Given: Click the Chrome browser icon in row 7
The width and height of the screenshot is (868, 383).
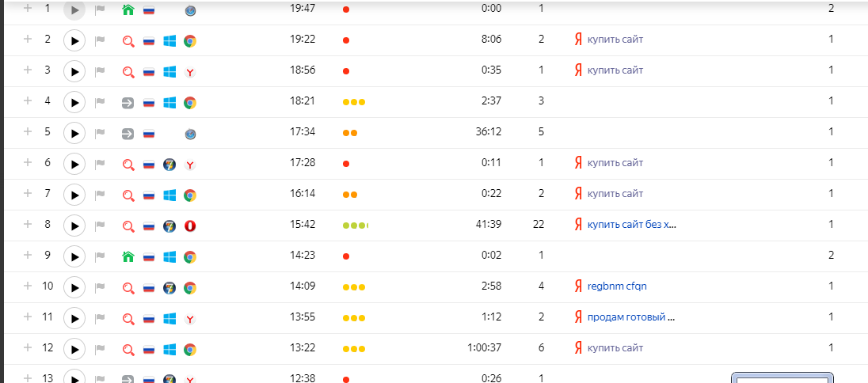Looking at the screenshot, I should click(x=190, y=195).
